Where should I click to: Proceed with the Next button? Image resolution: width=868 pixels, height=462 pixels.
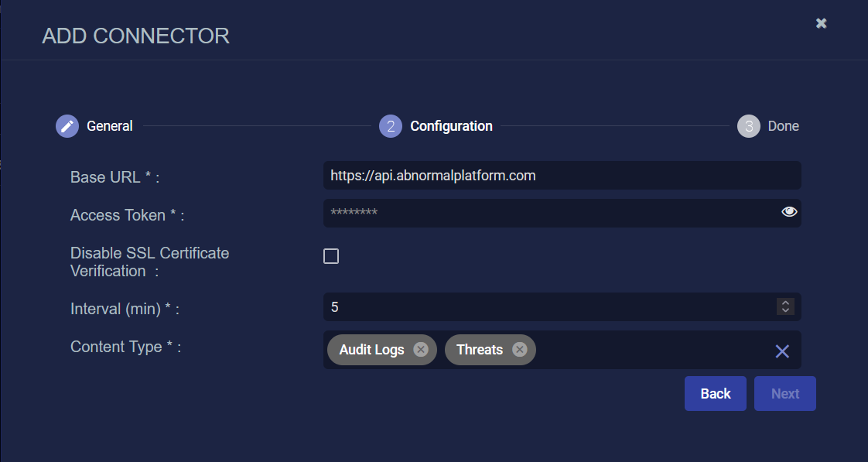[x=784, y=394]
